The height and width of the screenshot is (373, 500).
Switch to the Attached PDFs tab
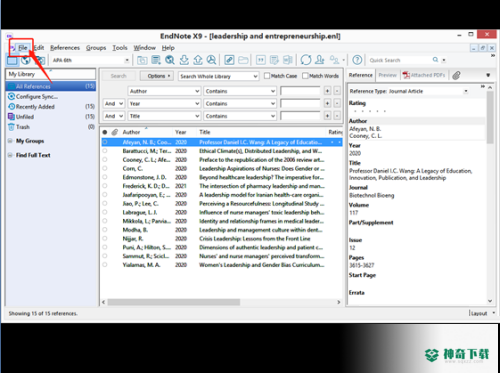click(424, 75)
